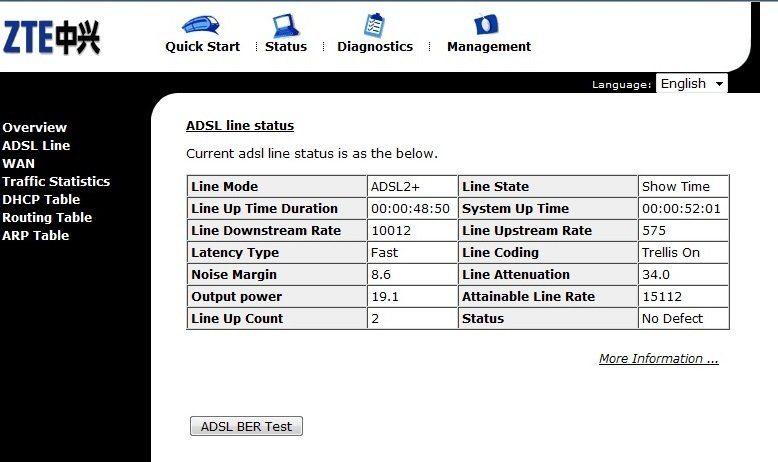This screenshot has height=462, width=778.
Task: Click the 00:00:48:50 line up duration
Action: click(412, 208)
